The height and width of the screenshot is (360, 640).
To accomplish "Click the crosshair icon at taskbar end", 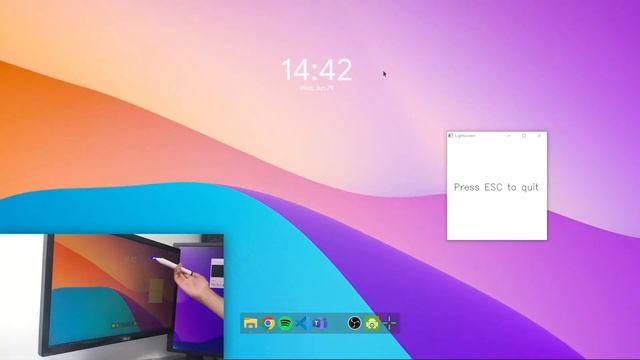I will [x=389, y=323].
